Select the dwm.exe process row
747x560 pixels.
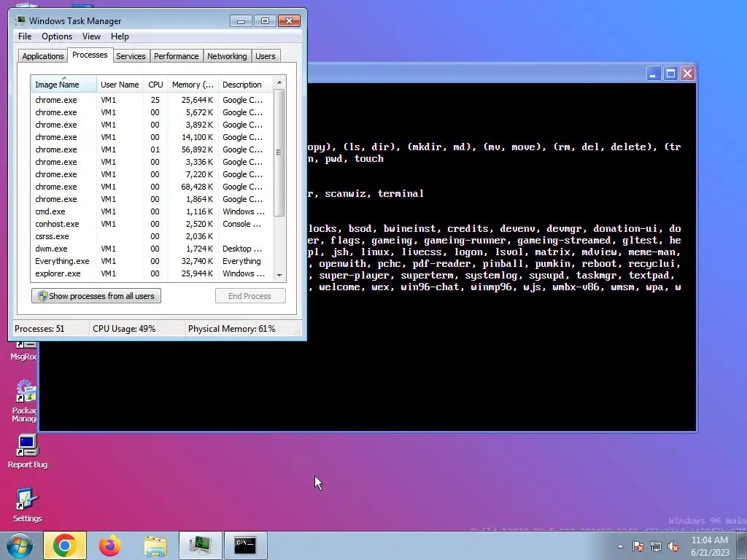pos(152,249)
